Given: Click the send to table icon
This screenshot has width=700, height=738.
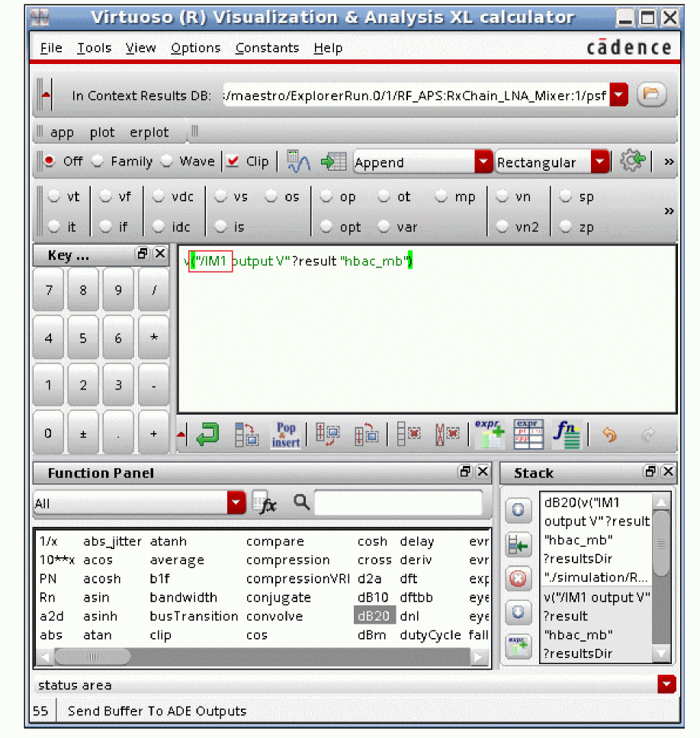Looking at the screenshot, I should coord(334,162).
